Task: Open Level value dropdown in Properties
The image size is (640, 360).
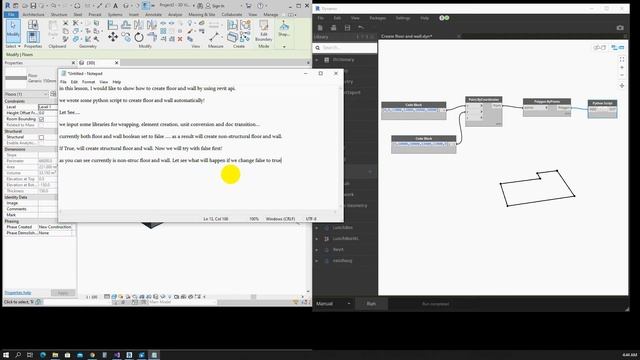Action: click(48, 107)
